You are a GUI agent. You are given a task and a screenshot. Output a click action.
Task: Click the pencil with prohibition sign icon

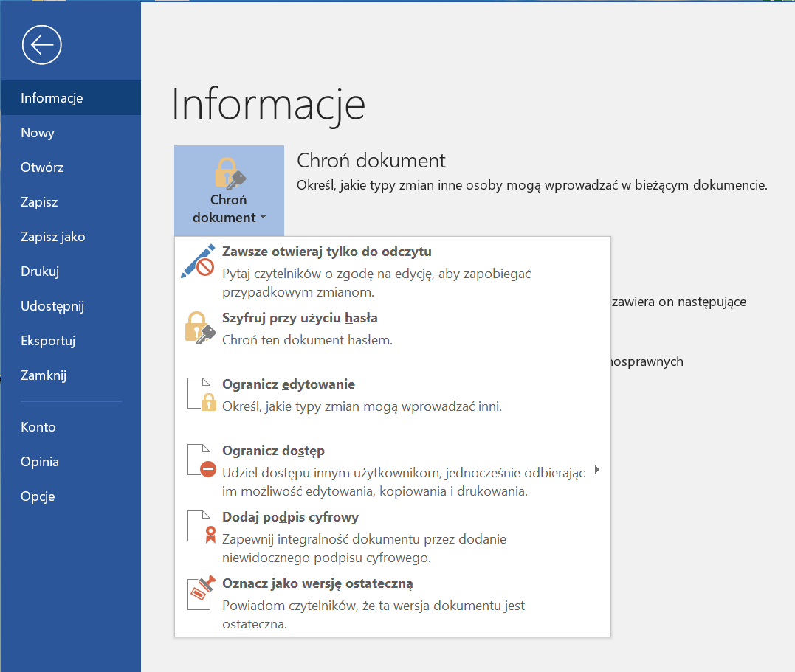tap(199, 261)
